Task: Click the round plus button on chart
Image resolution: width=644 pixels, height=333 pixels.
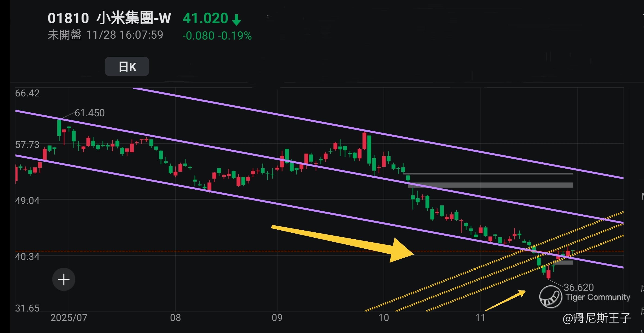Action: 64,279
